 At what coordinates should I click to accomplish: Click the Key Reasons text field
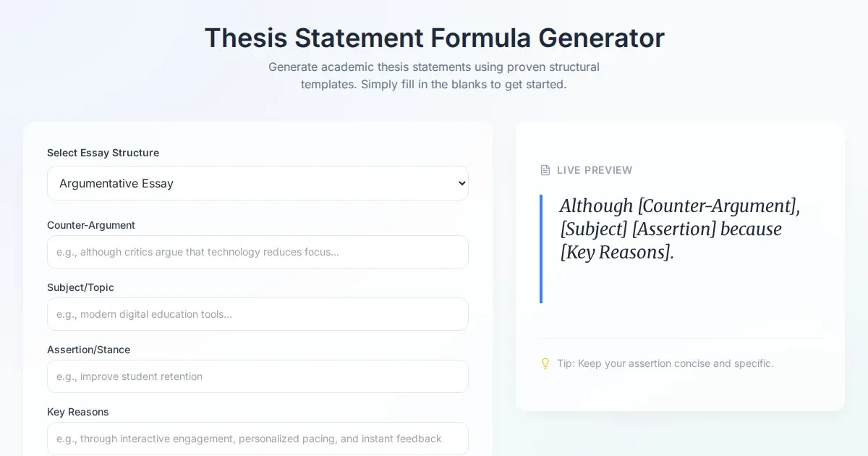click(258, 439)
